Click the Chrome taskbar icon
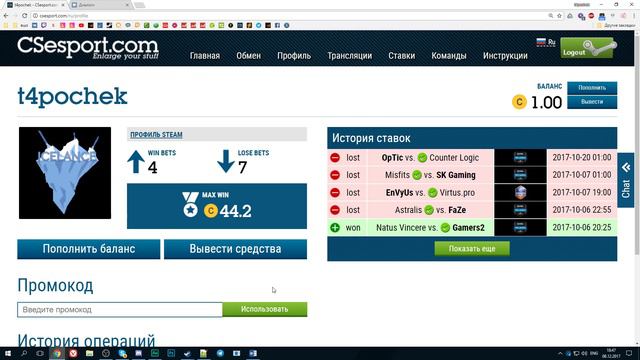Viewport: 640px width, 360px height. (x=57, y=353)
